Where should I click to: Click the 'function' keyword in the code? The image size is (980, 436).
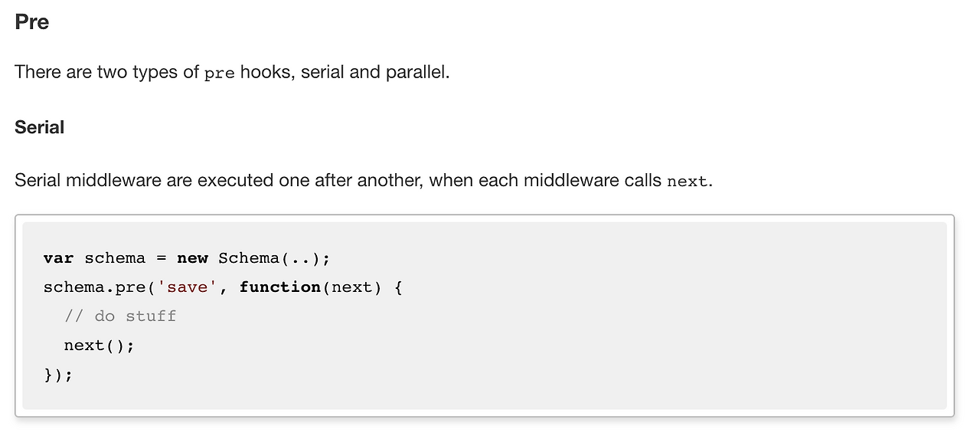point(279,287)
